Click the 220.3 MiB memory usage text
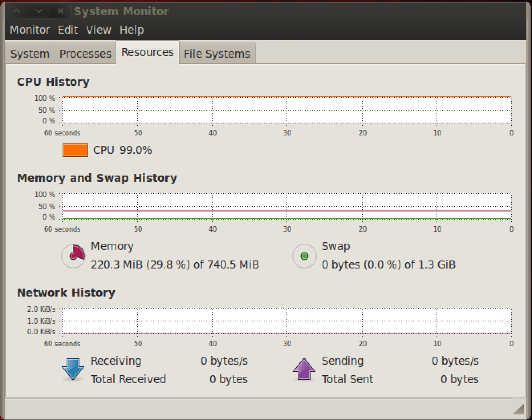 [x=175, y=265]
